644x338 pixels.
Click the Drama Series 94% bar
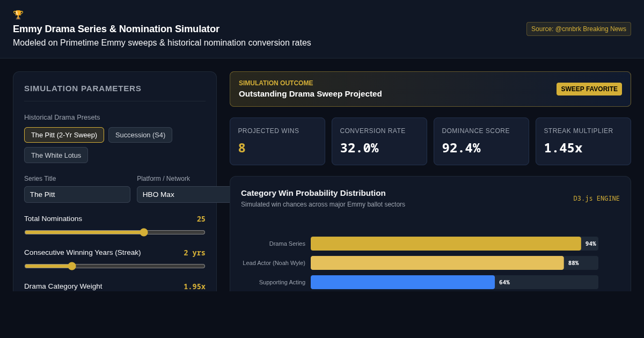pos(446,244)
